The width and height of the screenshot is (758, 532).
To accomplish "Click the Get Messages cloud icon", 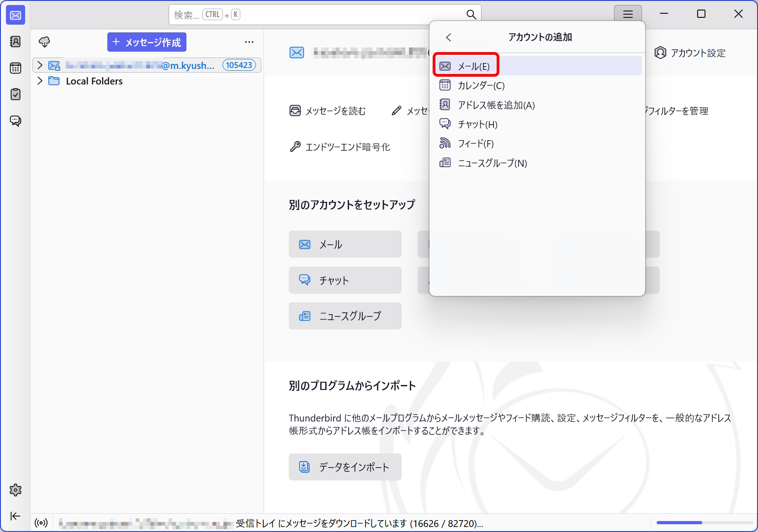I will [x=44, y=42].
